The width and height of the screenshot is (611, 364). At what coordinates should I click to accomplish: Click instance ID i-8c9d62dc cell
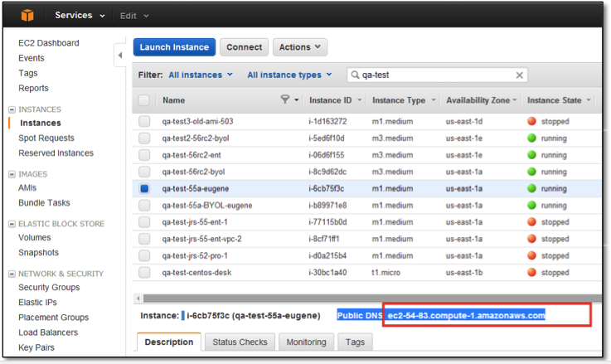(327, 172)
